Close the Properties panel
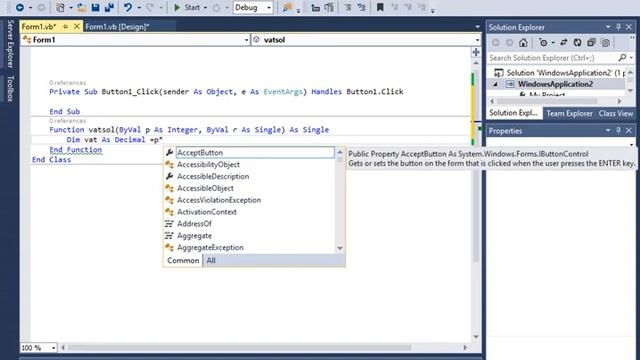Screen dimensions: 640x360 pos(629,131)
